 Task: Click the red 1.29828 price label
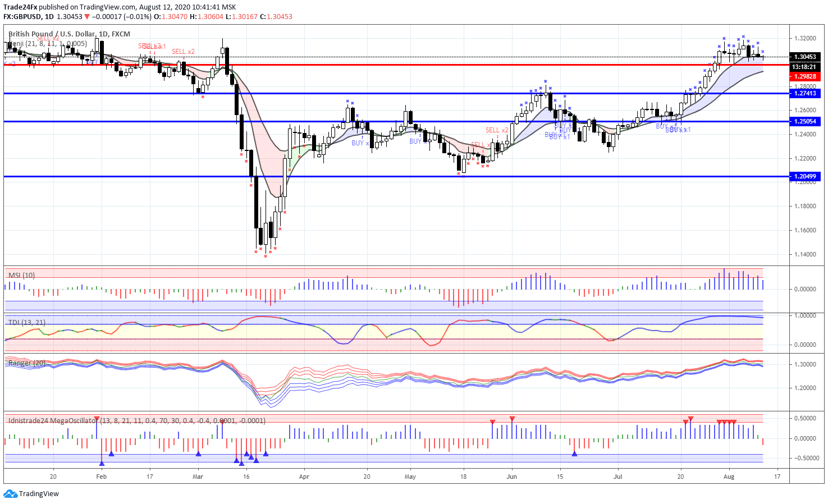pyautogui.click(x=805, y=76)
